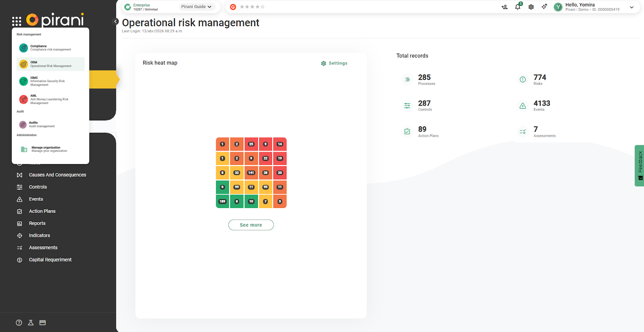Click the AI sparkle icon

pyautogui.click(x=544, y=7)
